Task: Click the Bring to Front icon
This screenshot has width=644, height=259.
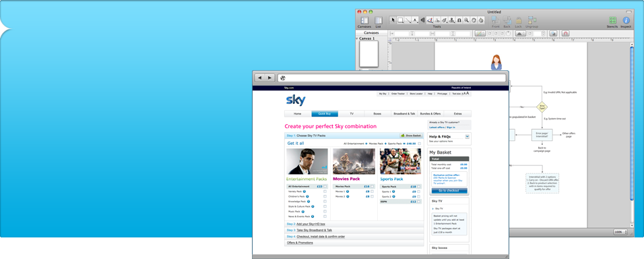Action: coord(496,20)
